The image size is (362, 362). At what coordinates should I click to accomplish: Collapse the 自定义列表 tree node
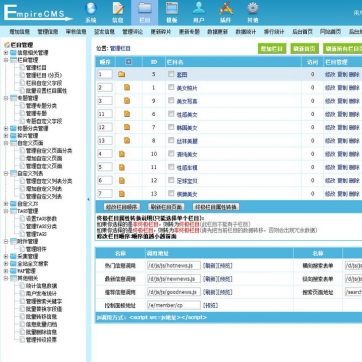click(6, 173)
